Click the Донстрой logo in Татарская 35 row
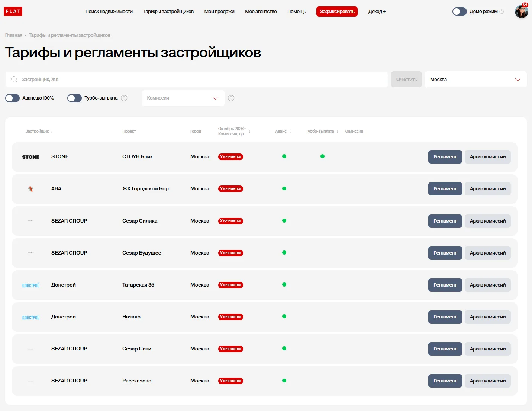Image resolution: width=532 pixels, height=411 pixels. click(x=31, y=285)
